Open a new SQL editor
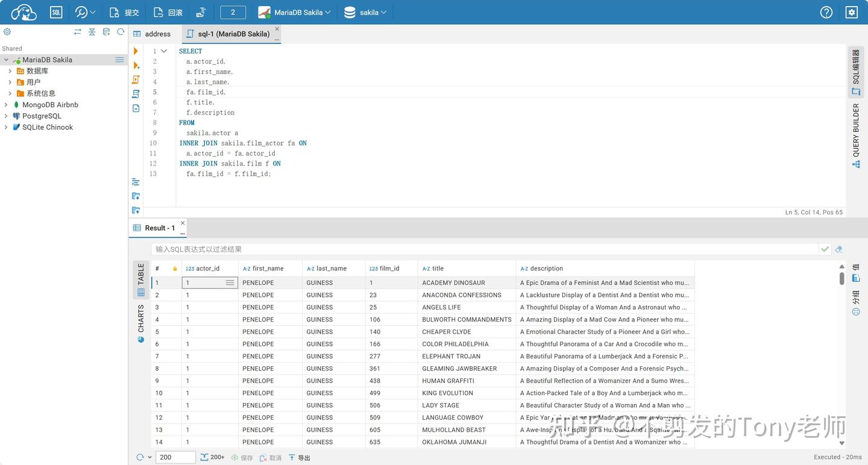Viewport: 868px width, 465px height. [56, 12]
